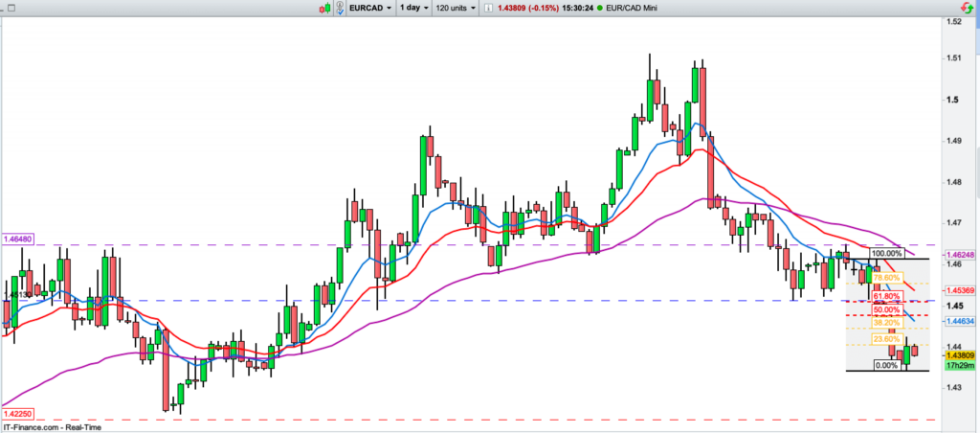
Task: Select the 50.00% Fibonacci level label
Action: (x=886, y=310)
